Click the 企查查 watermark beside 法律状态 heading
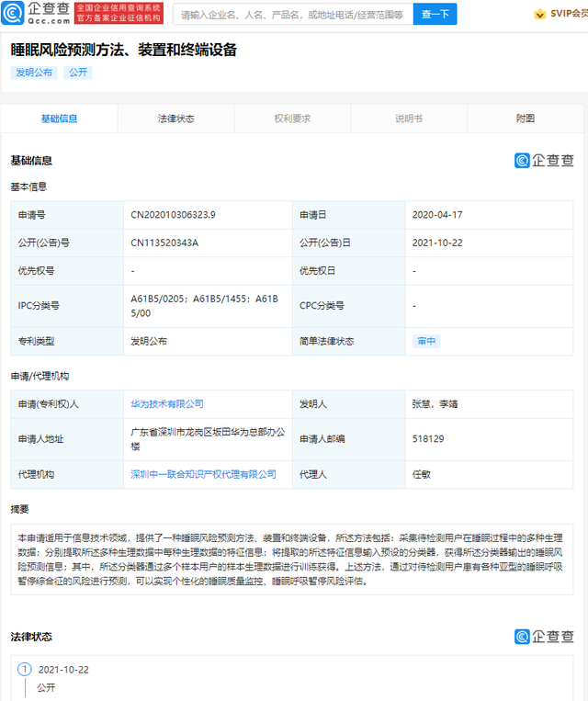 click(x=544, y=637)
